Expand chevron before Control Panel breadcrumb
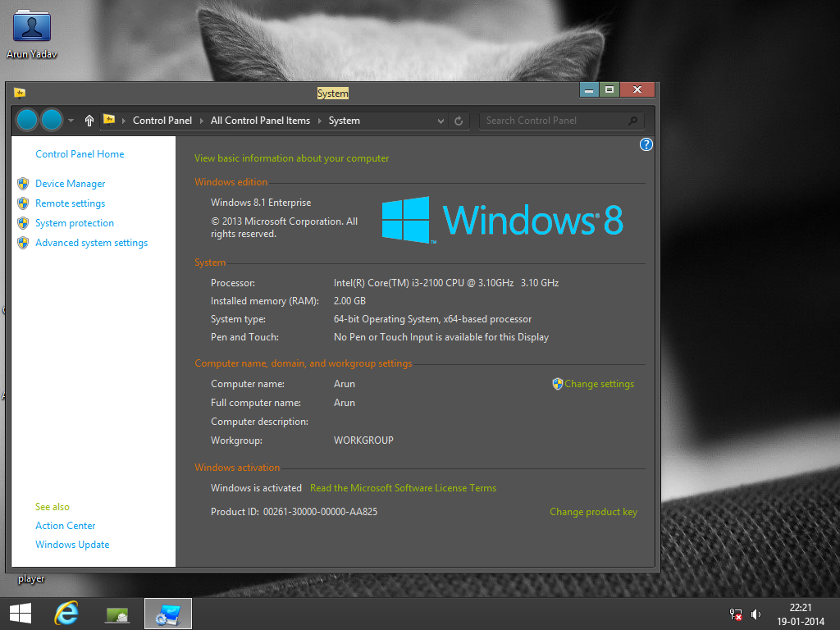Screen dimensions: 840x630 [123, 121]
